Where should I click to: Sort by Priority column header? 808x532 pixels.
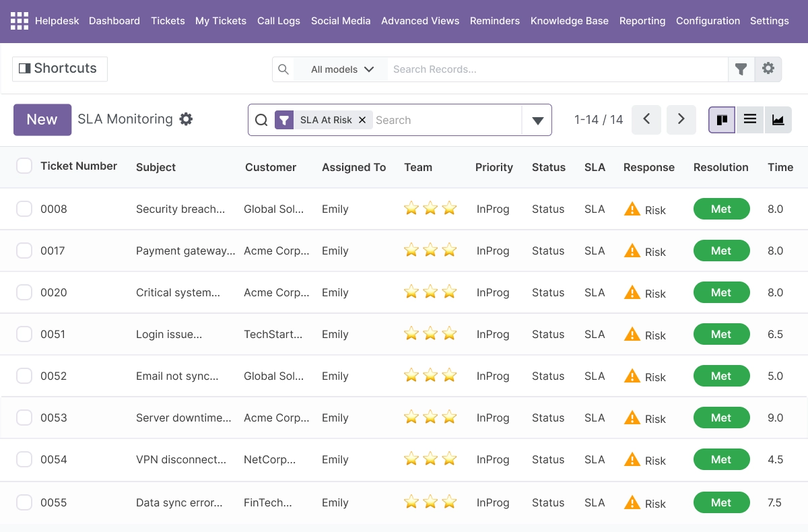coord(494,167)
